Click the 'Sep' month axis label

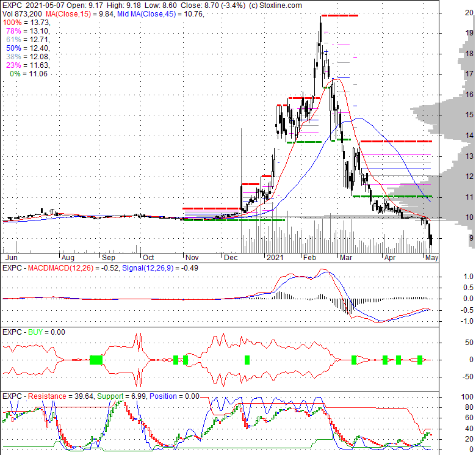[109, 258]
